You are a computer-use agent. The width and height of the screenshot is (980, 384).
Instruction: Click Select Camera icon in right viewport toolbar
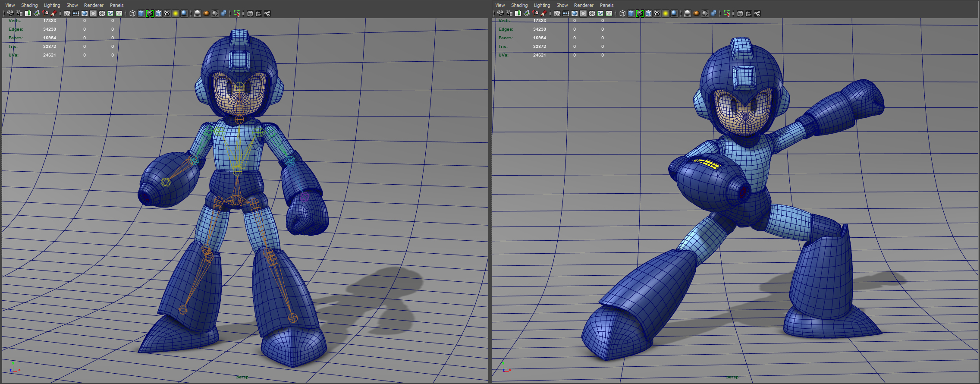[501, 13]
